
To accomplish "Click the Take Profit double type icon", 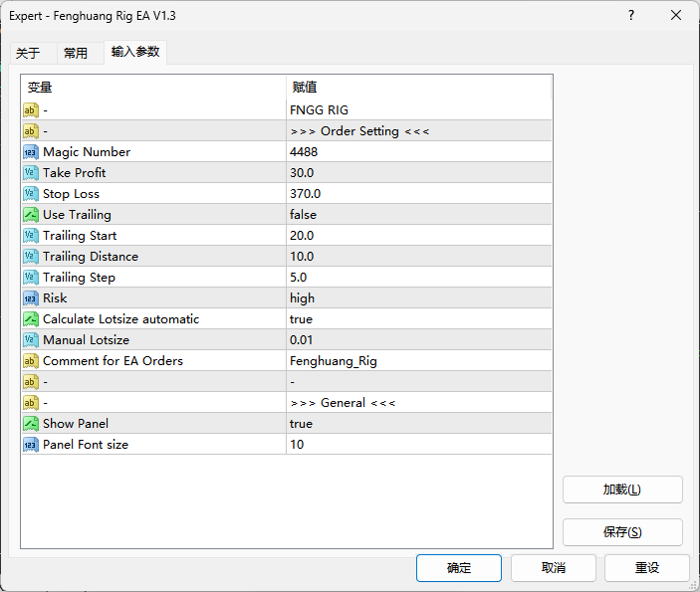I will pyautogui.click(x=31, y=173).
